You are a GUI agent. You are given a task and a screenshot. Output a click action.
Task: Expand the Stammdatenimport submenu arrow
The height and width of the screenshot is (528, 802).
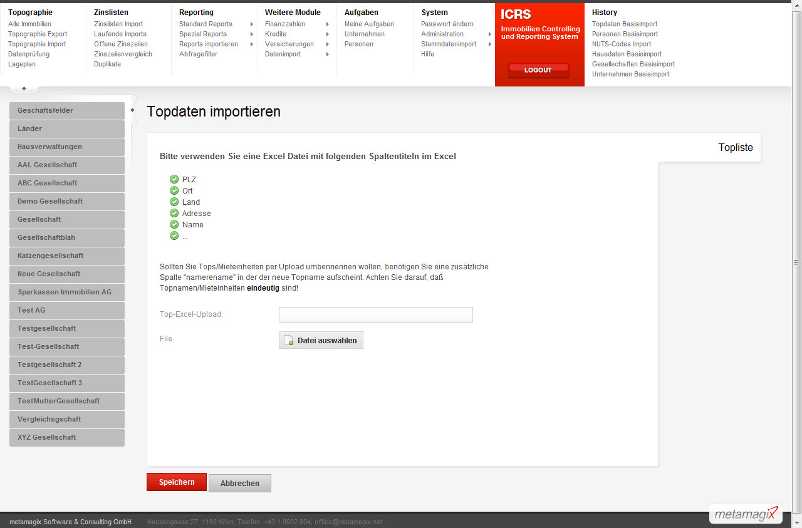(x=489, y=44)
